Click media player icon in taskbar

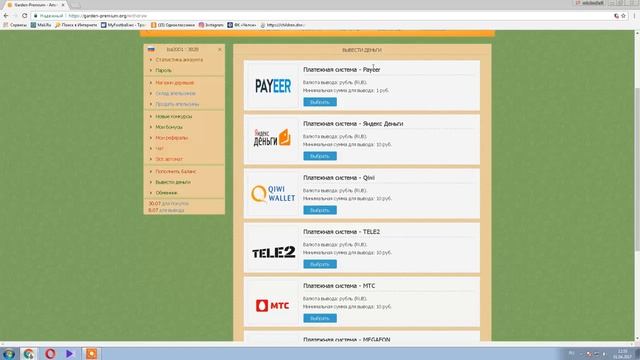(69, 353)
